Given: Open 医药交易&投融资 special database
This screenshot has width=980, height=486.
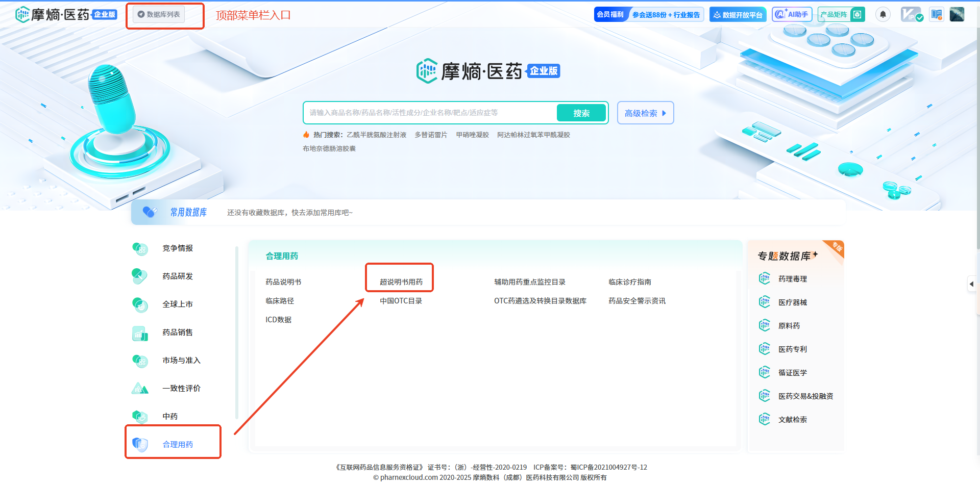Looking at the screenshot, I should pos(805,396).
